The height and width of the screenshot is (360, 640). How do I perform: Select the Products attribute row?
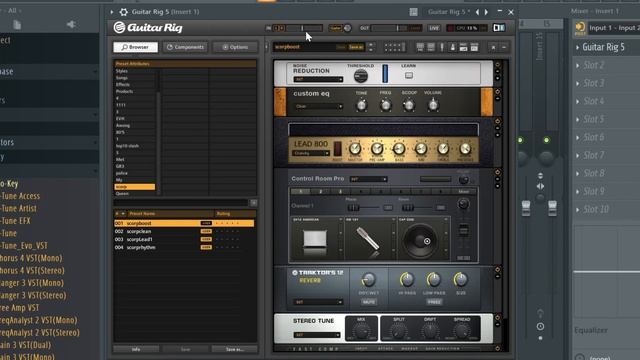click(x=135, y=91)
